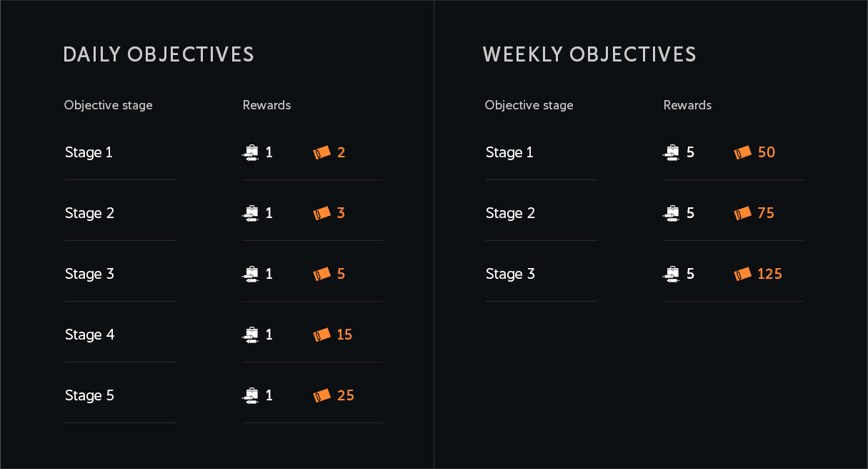Click the Objective stage header in Daily Objectives
868x469 pixels.
[x=108, y=105]
